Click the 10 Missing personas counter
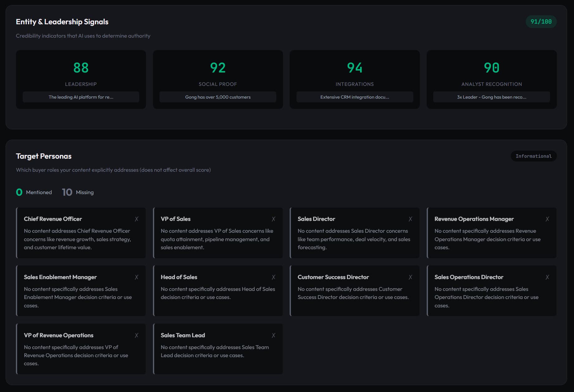The image size is (574, 392). (78, 192)
